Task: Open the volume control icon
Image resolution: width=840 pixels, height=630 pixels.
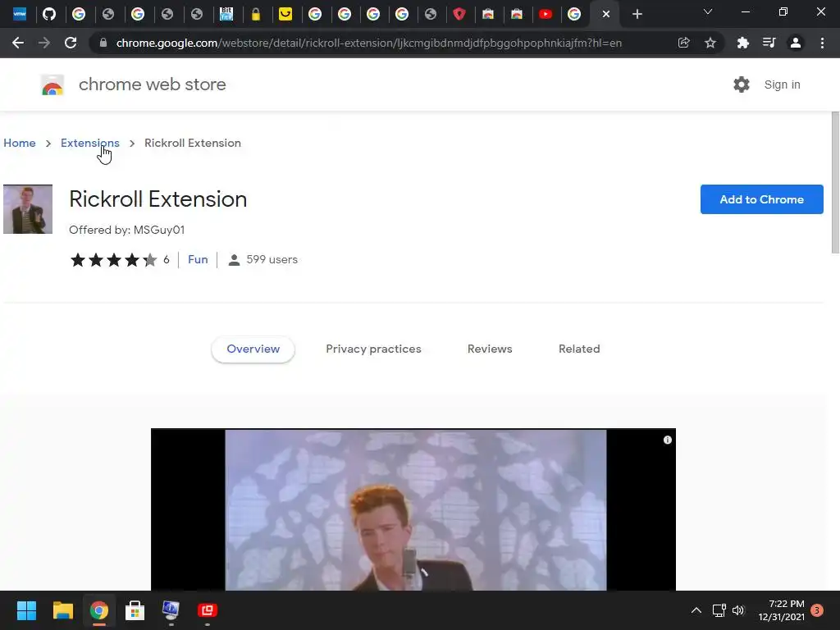Action: [x=738, y=610]
